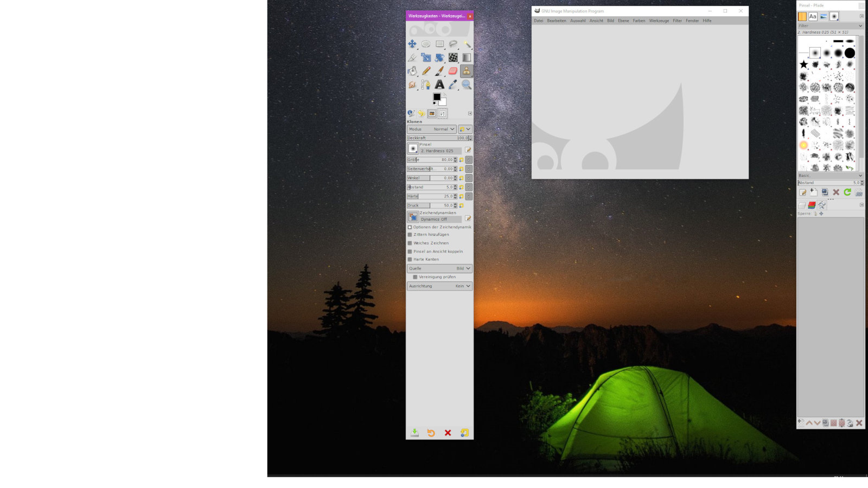This screenshot has width=868, height=488.
Task: Reset tool options to default values
Action: (x=464, y=433)
